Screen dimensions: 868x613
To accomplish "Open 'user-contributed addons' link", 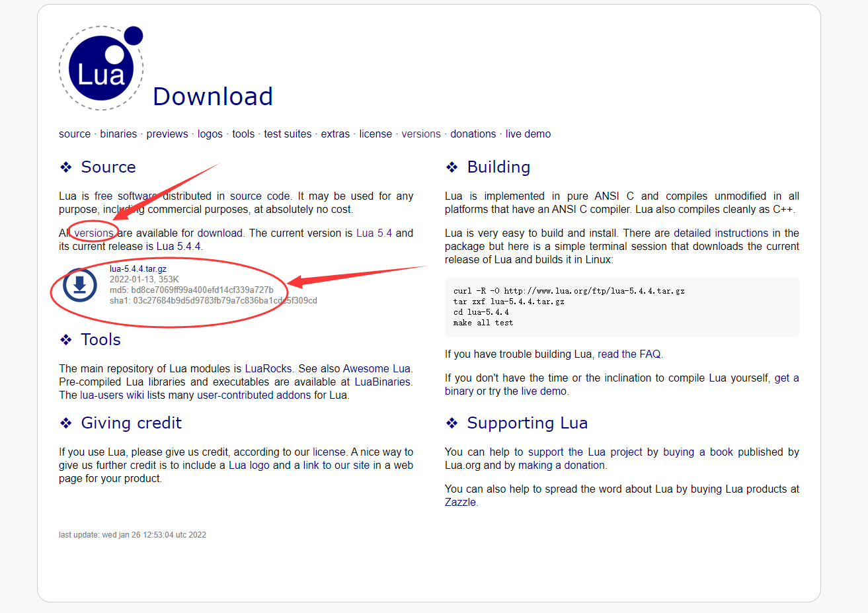I will [x=254, y=395].
